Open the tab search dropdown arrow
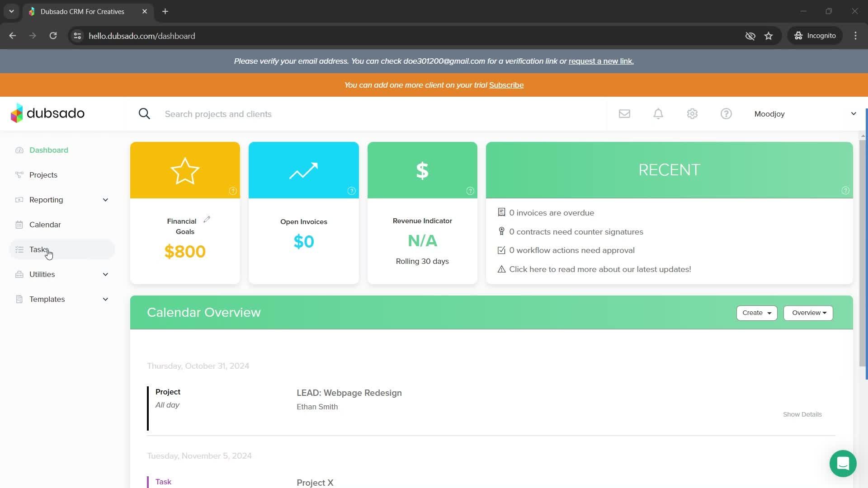 pos(11,11)
